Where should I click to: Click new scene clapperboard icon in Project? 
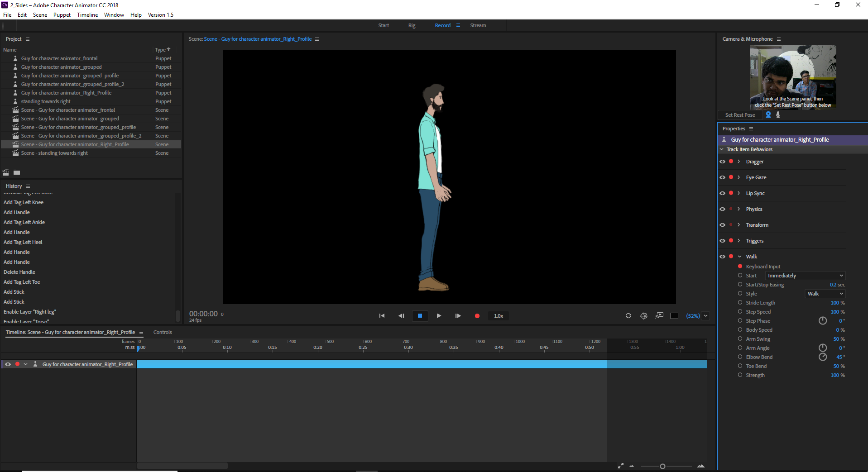click(6, 172)
